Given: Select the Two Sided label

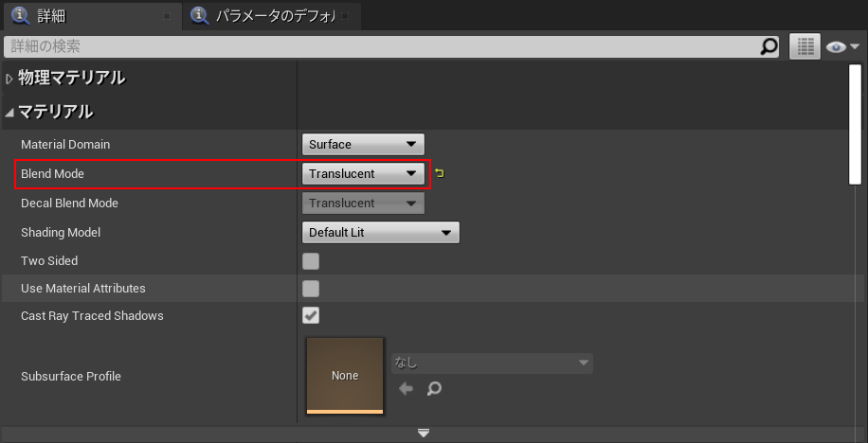Looking at the screenshot, I should click(x=49, y=260).
